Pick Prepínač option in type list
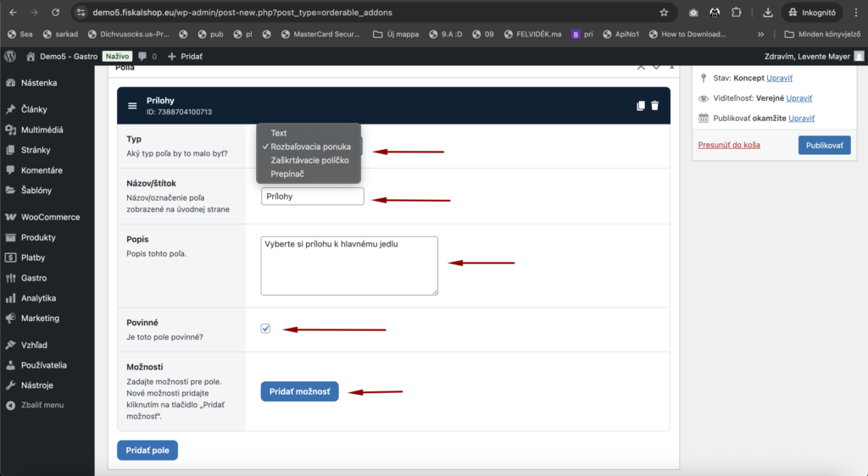This screenshot has width=868, height=476. 287,174
